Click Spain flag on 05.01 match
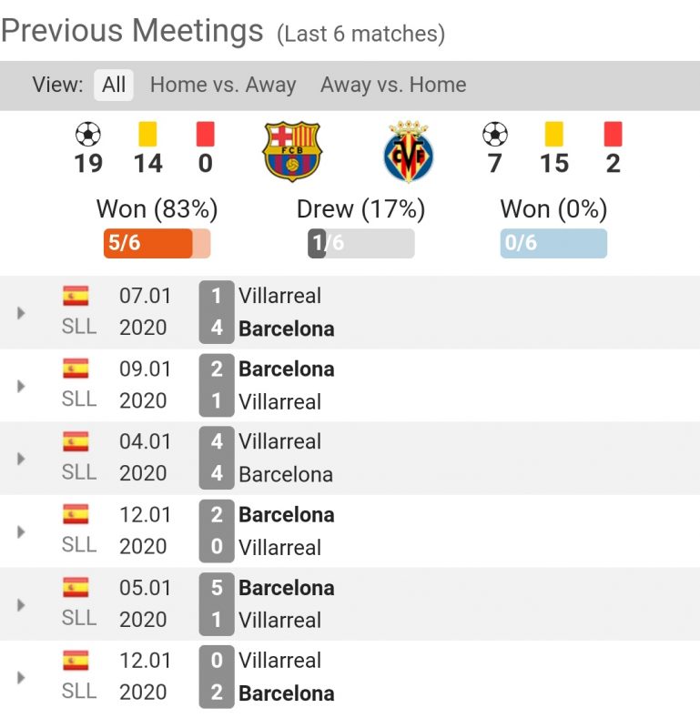This screenshot has width=700, height=728. (x=76, y=587)
